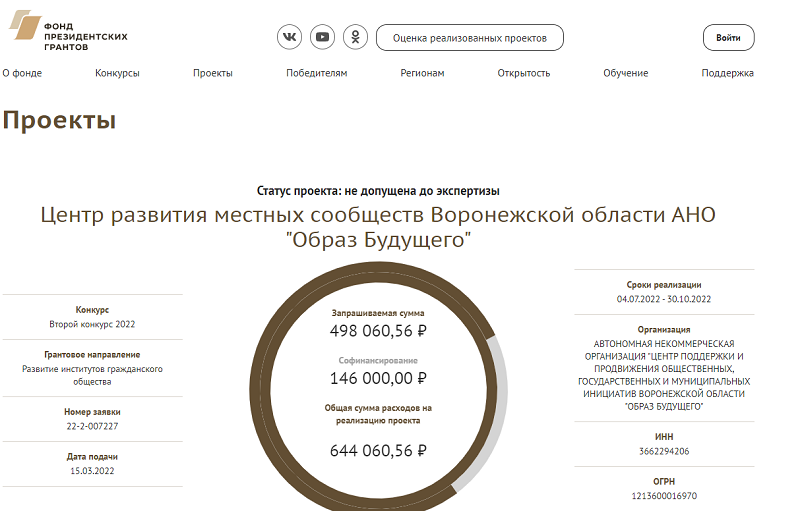
Task: Click the project title Центр развития местных сообществ
Action: 378,227
